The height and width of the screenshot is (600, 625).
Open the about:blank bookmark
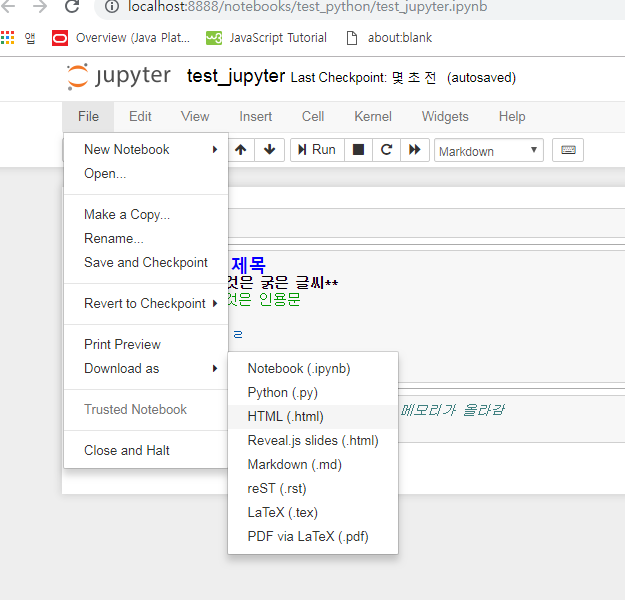pos(389,38)
